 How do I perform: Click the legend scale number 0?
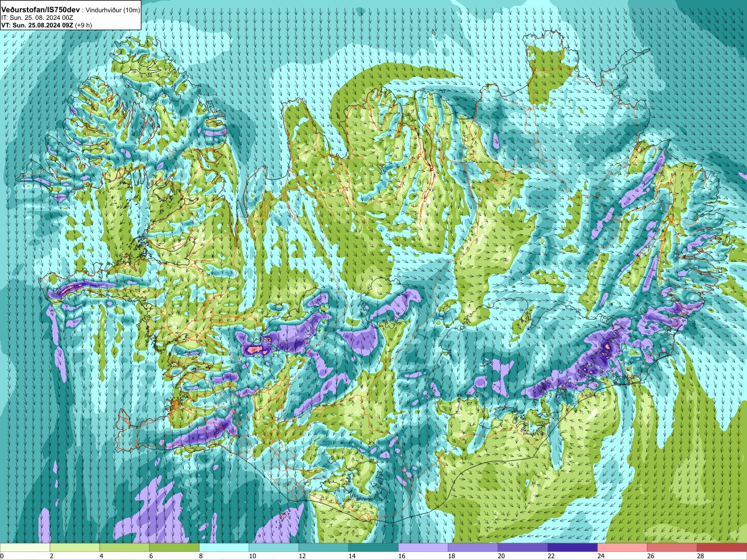(x=2, y=556)
